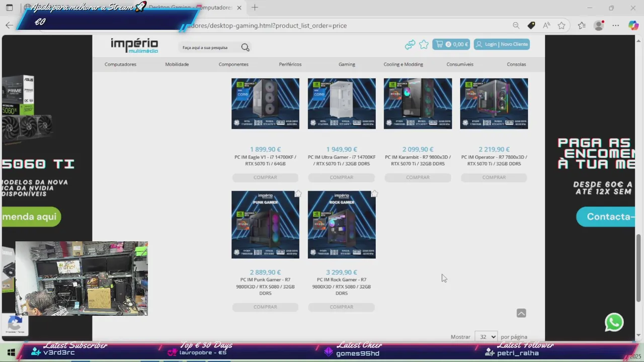Screen dimensions: 644x362
Task: Click Comprar for PC IM Rock Gamer
Action: pos(342,307)
